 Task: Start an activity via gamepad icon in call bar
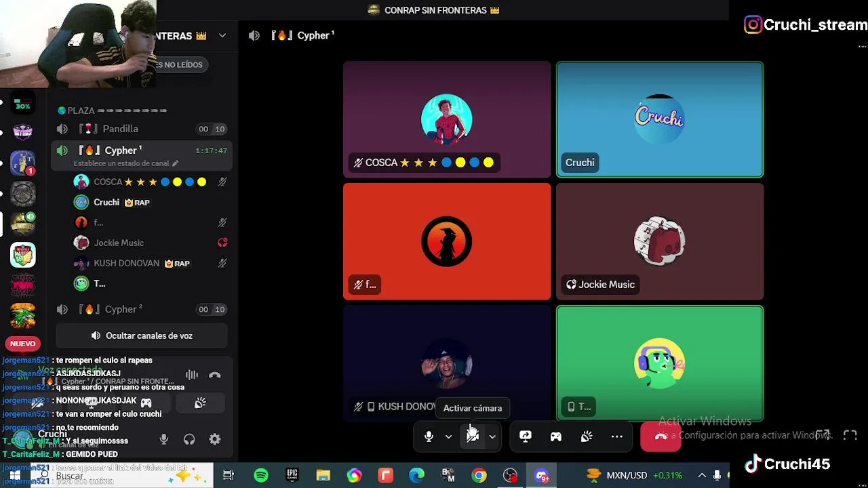point(555,437)
